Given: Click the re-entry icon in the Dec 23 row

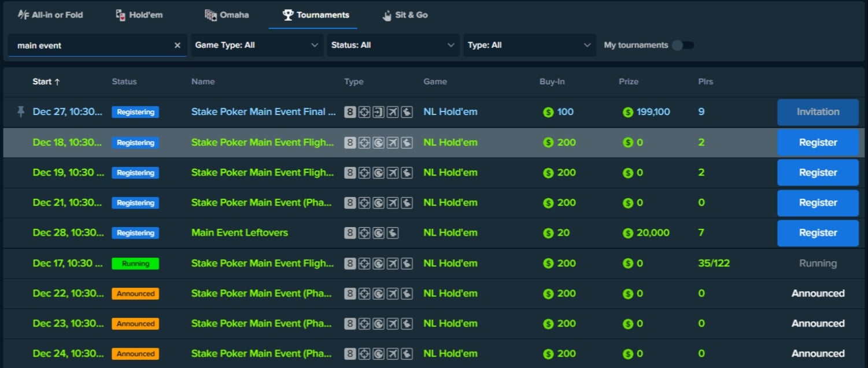Looking at the screenshot, I should [378, 324].
